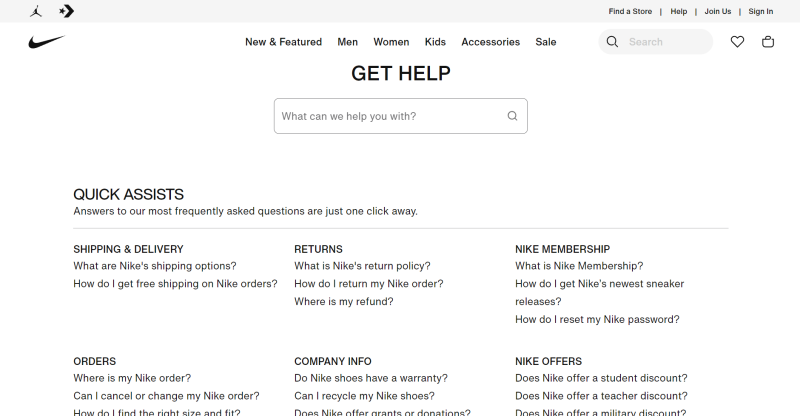Click the QUICK ASSISTS heading
This screenshot has width=800, height=416.
click(128, 194)
